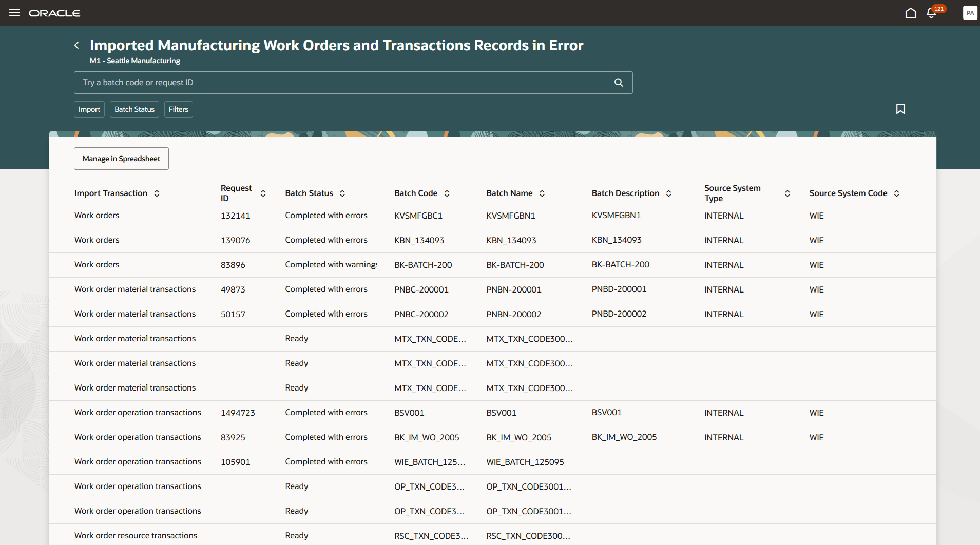Open the Source System Type sort control

tap(787, 193)
